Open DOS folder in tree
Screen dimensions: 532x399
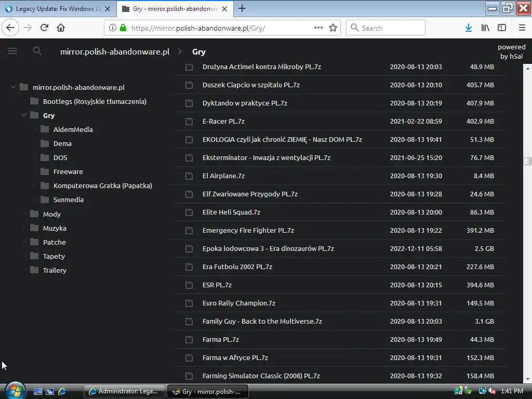pyautogui.click(x=60, y=157)
